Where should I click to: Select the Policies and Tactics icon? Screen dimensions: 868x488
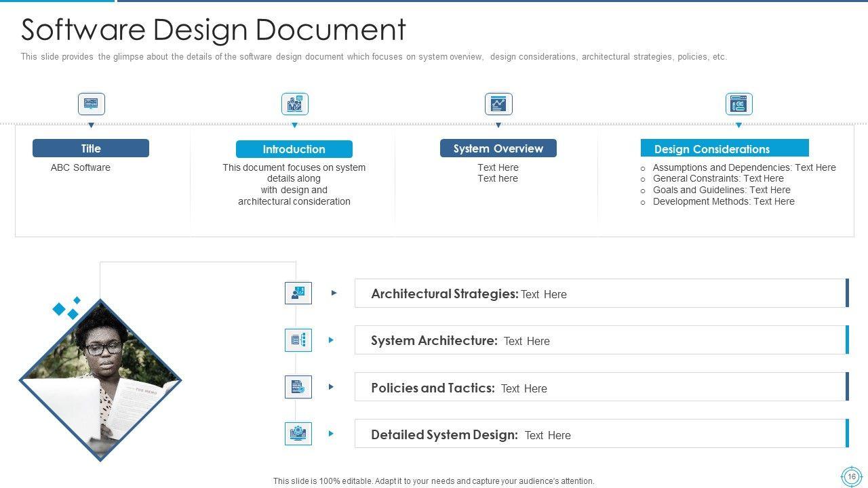coord(298,387)
